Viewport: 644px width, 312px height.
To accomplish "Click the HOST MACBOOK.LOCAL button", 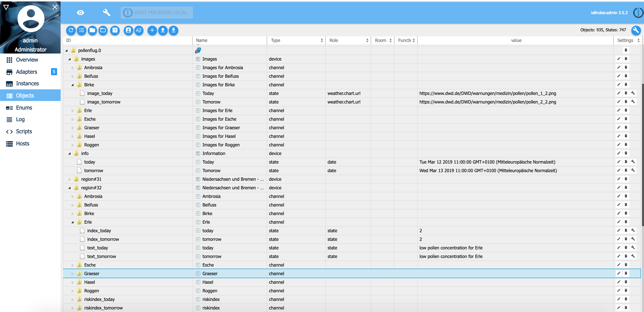I will tap(157, 13).
